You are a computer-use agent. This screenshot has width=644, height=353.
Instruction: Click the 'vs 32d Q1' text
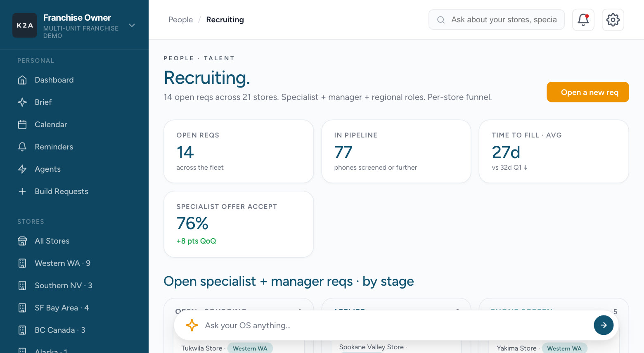point(510,167)
